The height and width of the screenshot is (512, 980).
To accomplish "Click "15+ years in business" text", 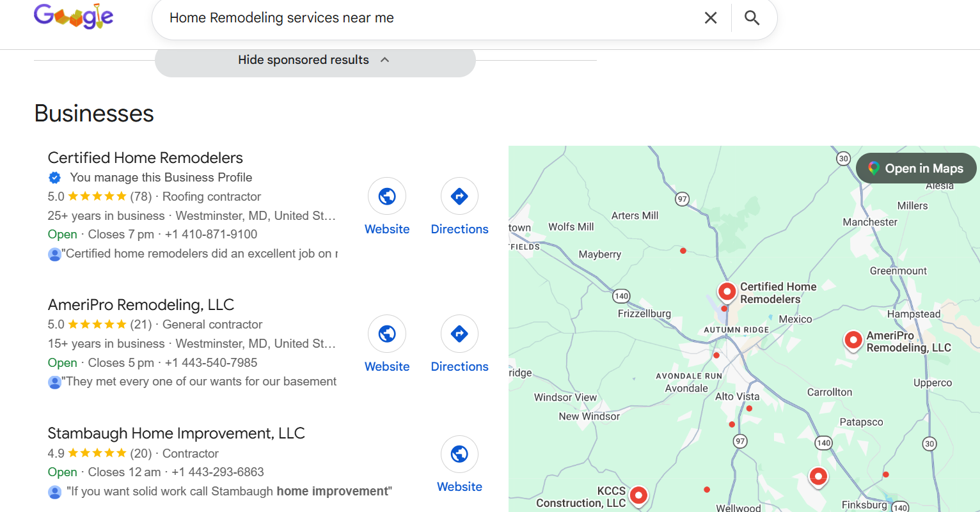I will [x=106, y=344].
